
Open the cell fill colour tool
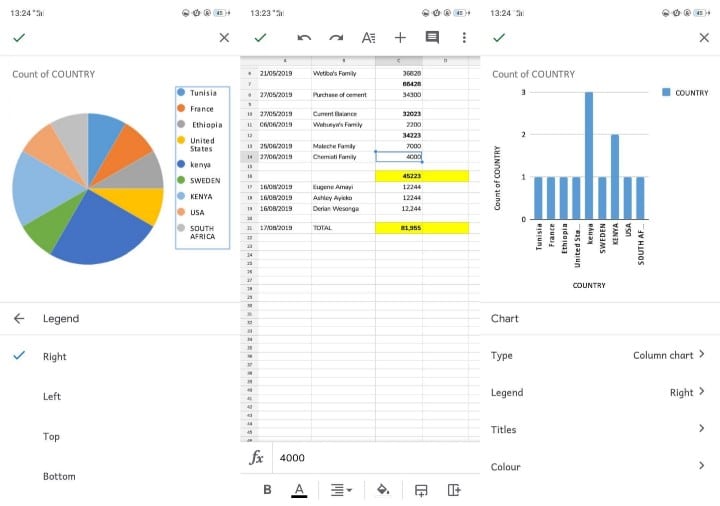(x=383, y=489)
